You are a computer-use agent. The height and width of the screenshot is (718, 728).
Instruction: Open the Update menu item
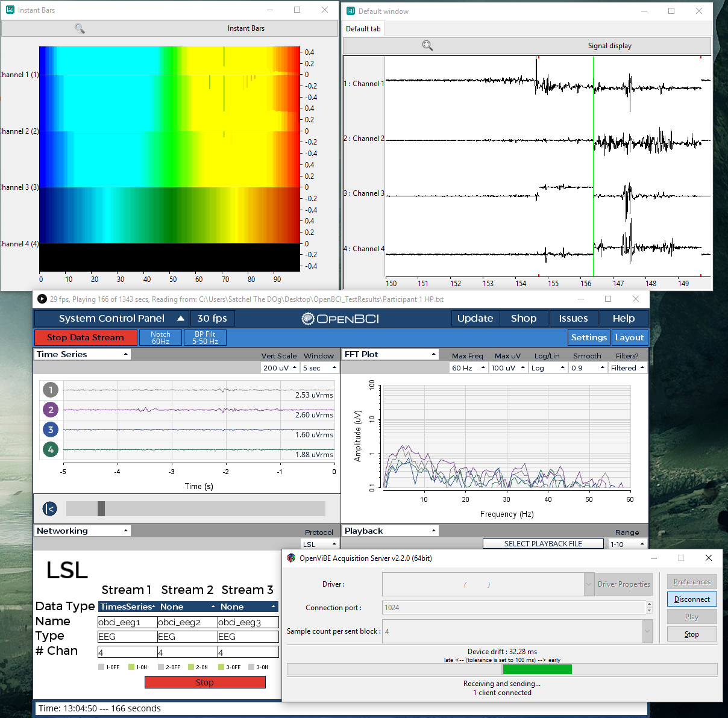click(x=475, y=318)
